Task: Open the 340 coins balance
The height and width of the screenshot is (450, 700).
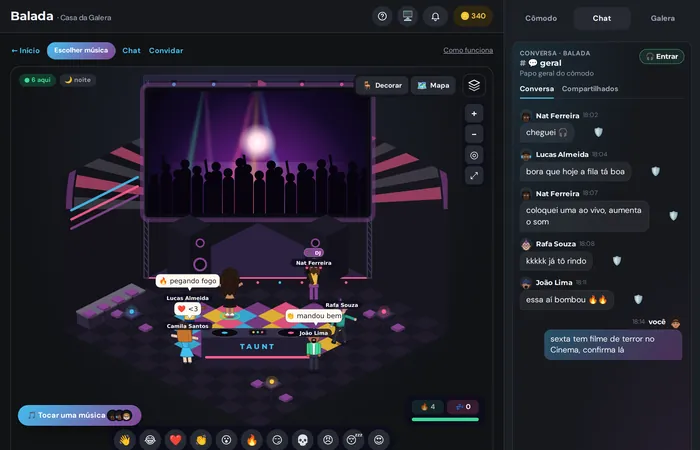Action: point(473,17)
